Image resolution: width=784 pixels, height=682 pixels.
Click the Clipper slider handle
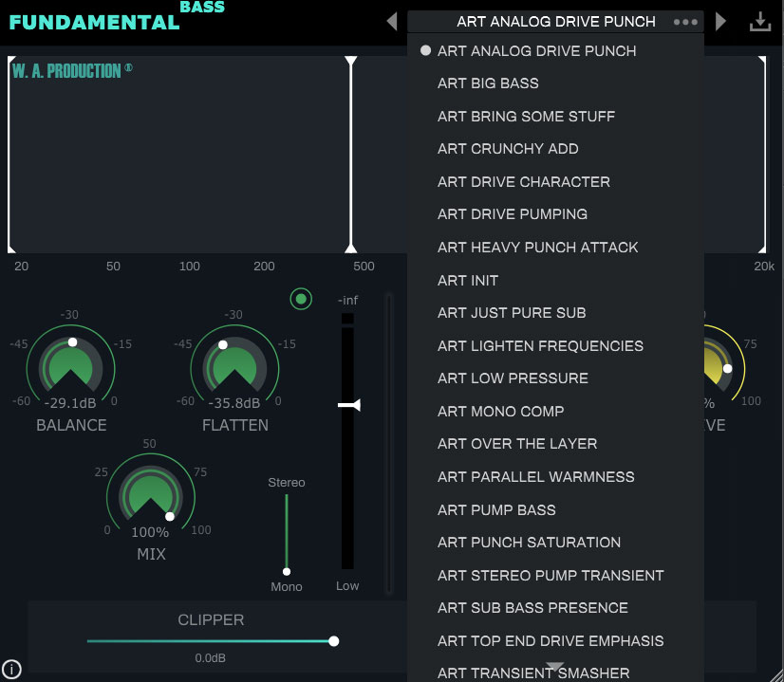pos(333,641)
